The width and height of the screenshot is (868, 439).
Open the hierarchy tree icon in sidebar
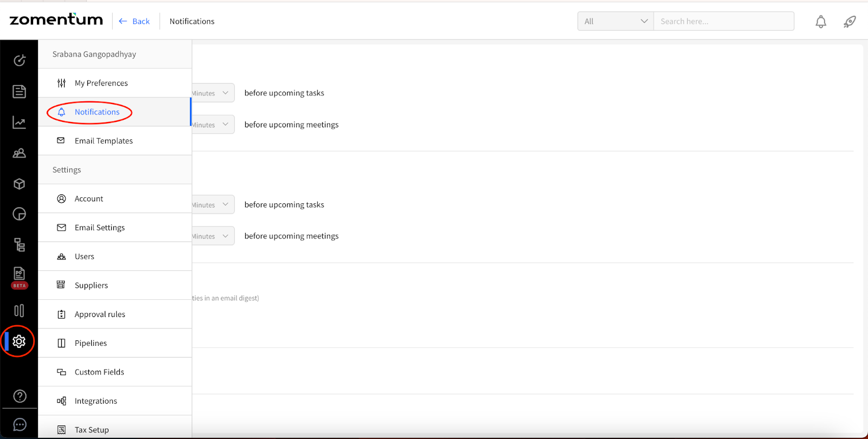click(20, 245)
